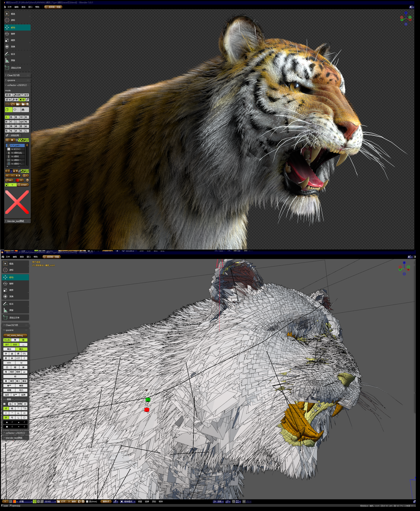Screen dimensions: 420x511
Task: Toggle the checkbox left of djs button
Action: (4, 404)
